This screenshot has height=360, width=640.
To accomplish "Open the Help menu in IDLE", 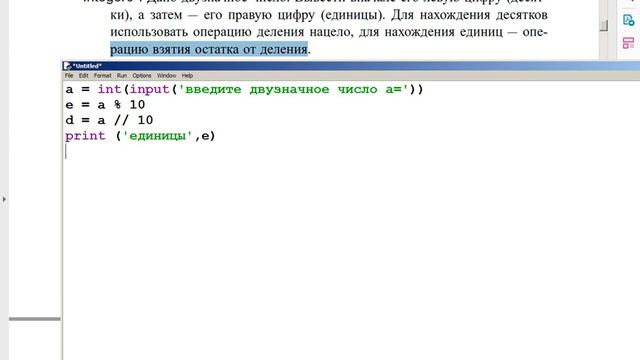I will pos(187,76).
